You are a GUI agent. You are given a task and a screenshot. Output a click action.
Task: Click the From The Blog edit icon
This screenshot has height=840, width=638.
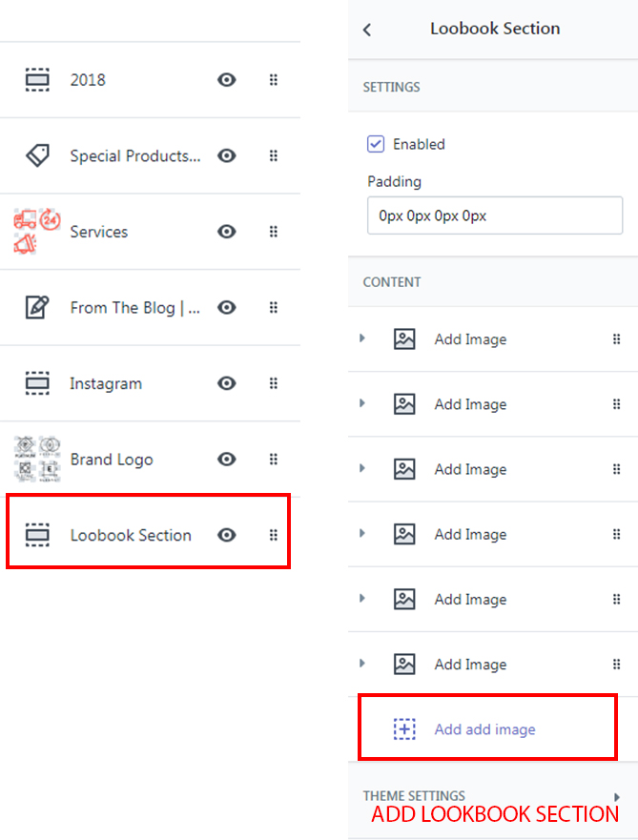point(37,307)
